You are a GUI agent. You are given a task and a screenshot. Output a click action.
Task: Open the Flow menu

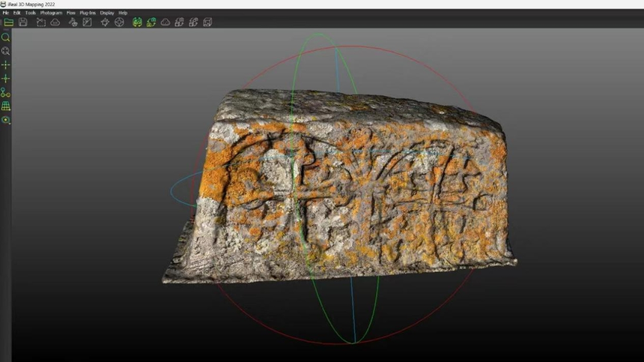(71, 13)
